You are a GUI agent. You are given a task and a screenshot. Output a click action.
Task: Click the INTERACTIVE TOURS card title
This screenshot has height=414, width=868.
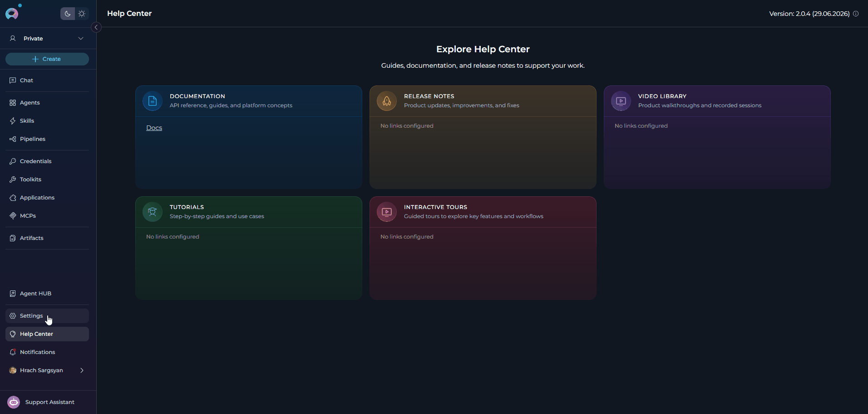[x=435, y=207]
